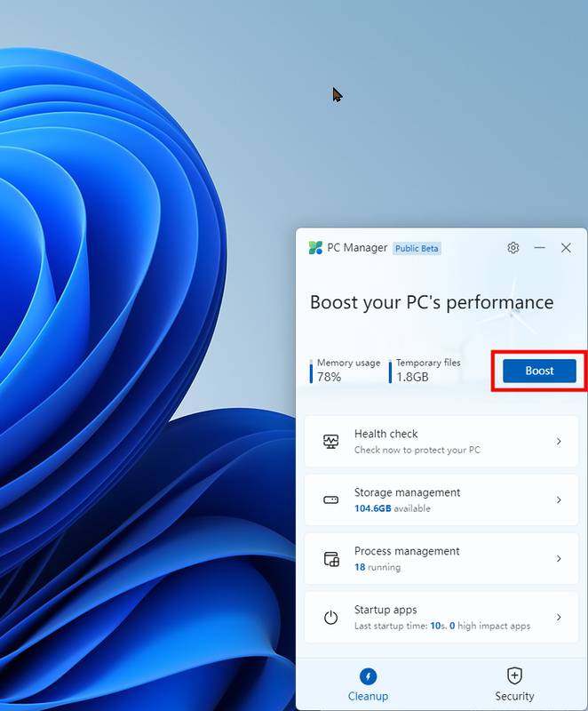
Task: Click the PC Manager logo icon
Action: [315, 248]
